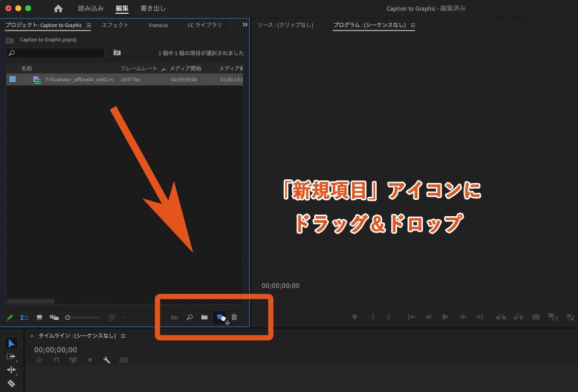This screenshot has height=392, width=578.
Task: Click the New Item (新規項目) icon
Action: [x=220, y=317]
